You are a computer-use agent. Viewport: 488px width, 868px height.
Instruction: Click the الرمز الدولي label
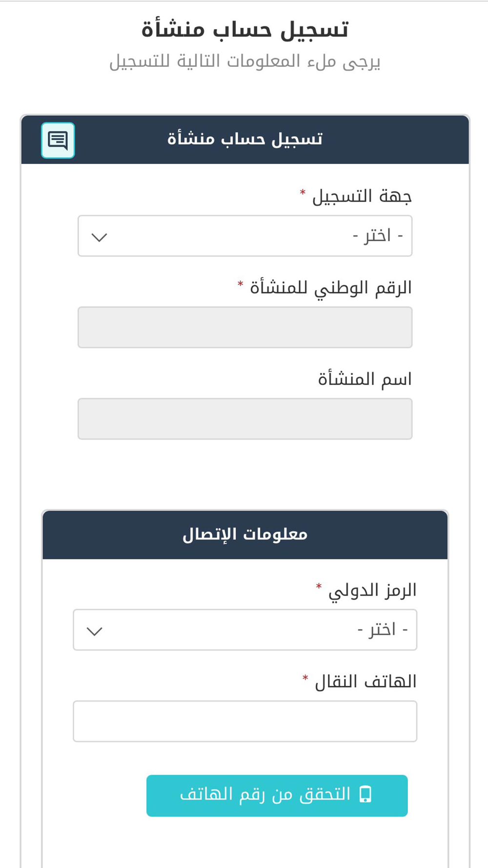pos(372,590)
